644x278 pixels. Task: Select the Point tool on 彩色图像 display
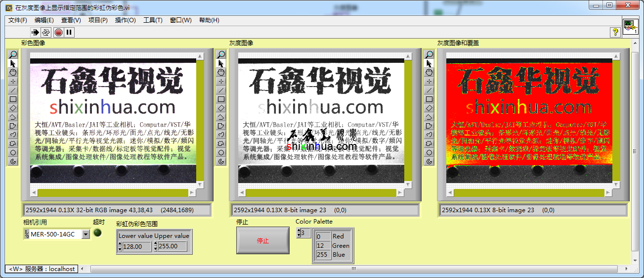pyautogui.click(x=13, y=81)
